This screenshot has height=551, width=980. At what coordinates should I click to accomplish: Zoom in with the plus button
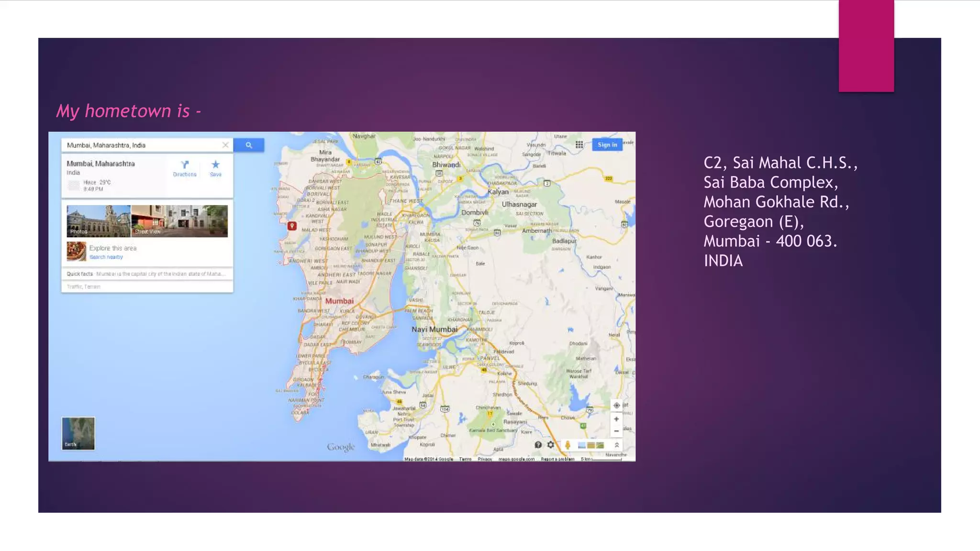coord(616,419)
